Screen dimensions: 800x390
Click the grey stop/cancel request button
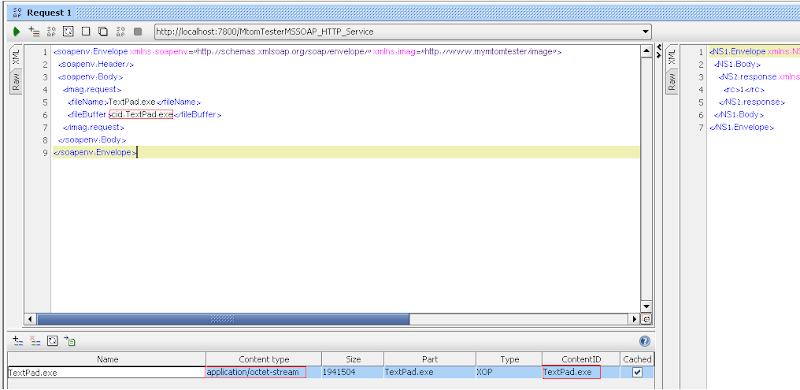pos(138,32)
